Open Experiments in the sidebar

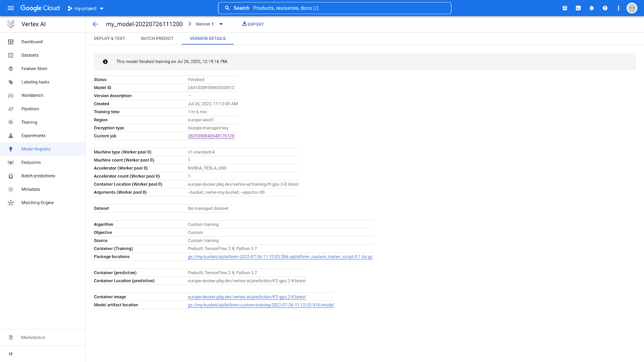pos(33,136)
